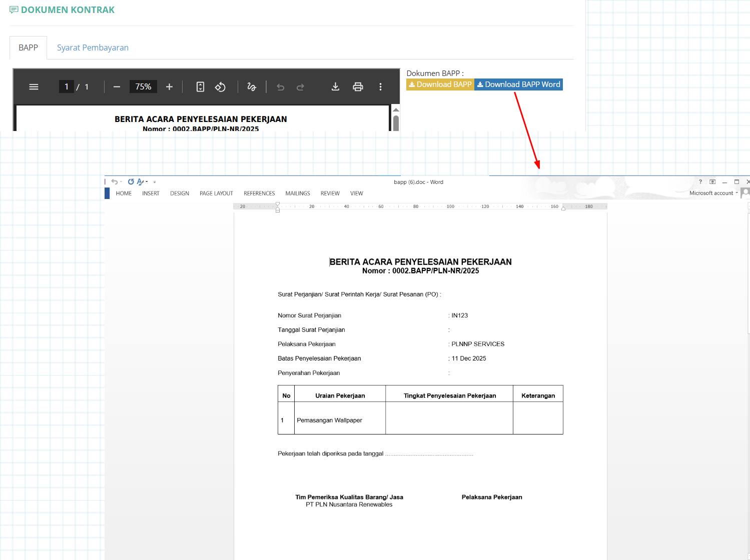
Task: Click PT PLN Nusantara Renewables text
Action: (349, 504)
